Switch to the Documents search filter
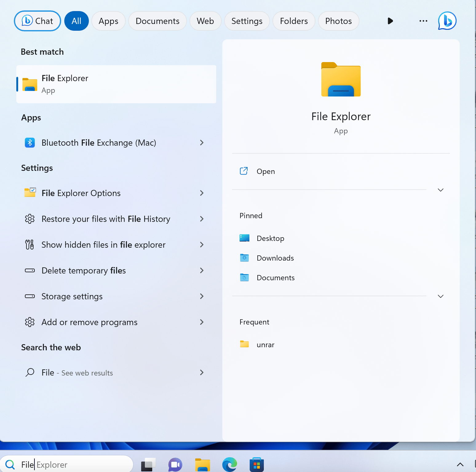 pyautogui.click(x=157, y=21)
